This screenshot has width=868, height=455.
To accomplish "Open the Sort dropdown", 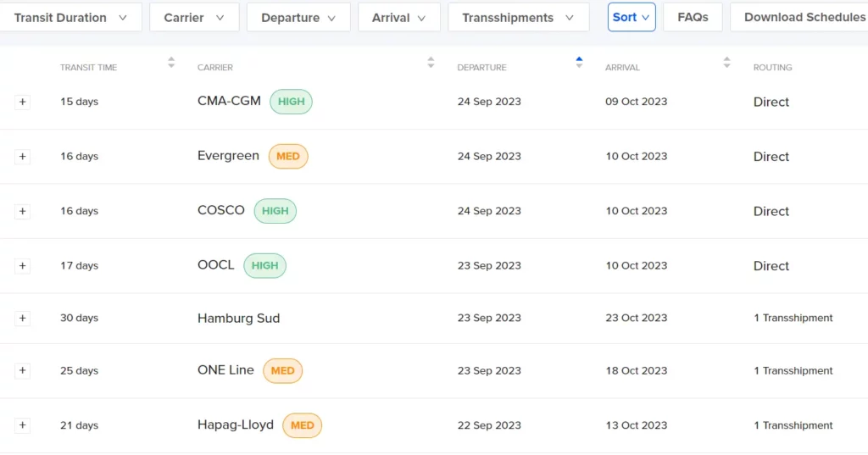I will [632, 17].
